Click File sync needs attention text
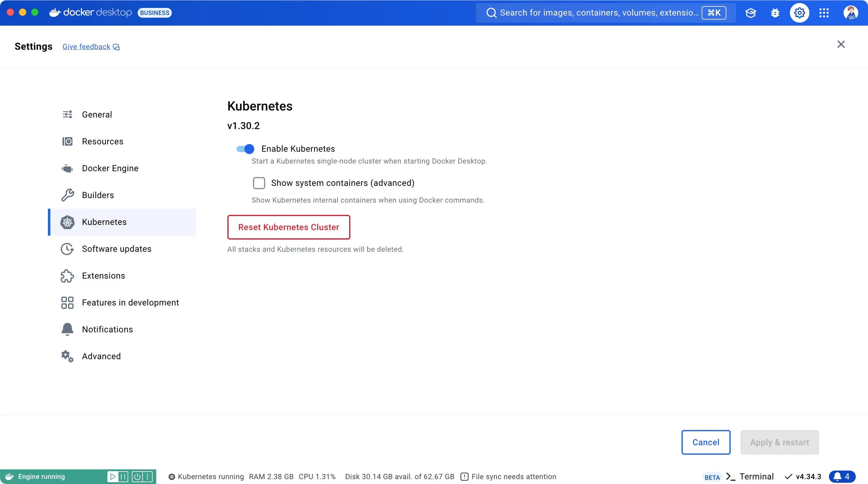 514,477
